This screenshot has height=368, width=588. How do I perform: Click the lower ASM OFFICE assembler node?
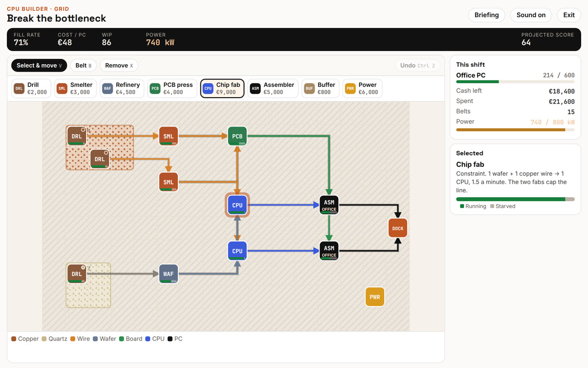point(329,251)
